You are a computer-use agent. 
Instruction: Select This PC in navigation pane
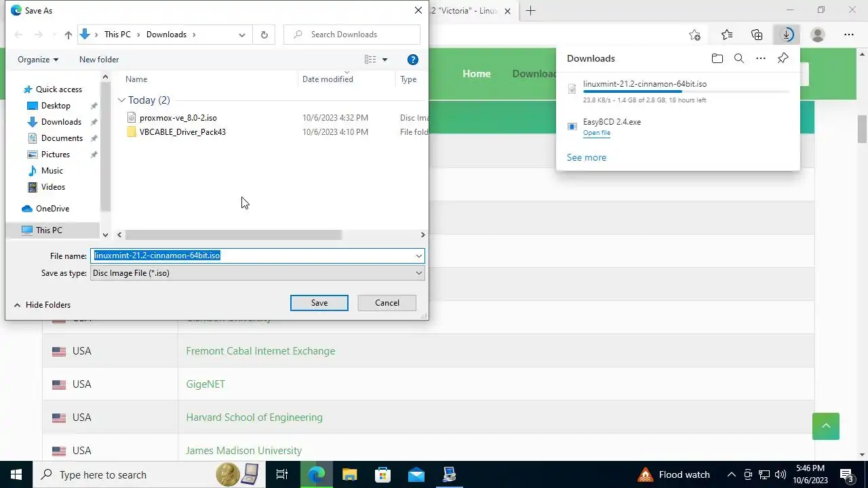tap(49, 230)
